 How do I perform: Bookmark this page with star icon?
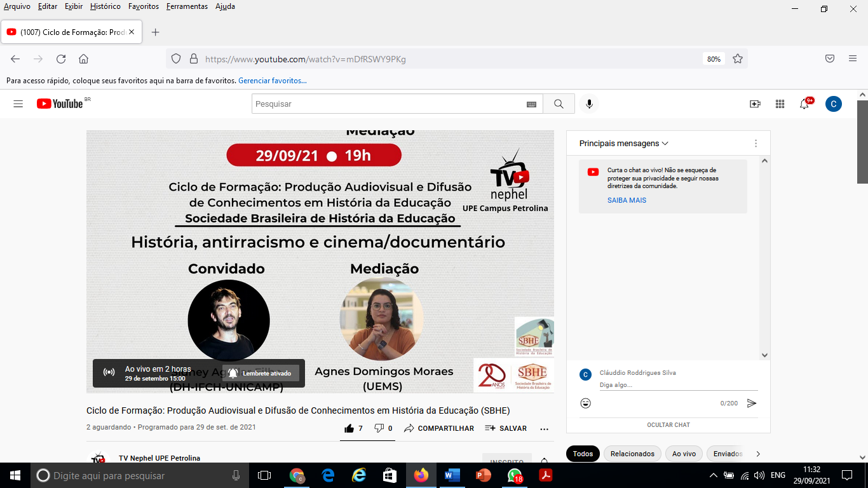(x=738, y=59)
